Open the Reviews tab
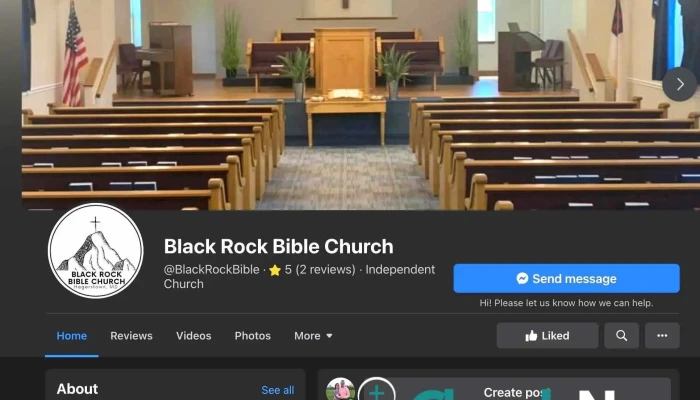 [x=131, y=336]
